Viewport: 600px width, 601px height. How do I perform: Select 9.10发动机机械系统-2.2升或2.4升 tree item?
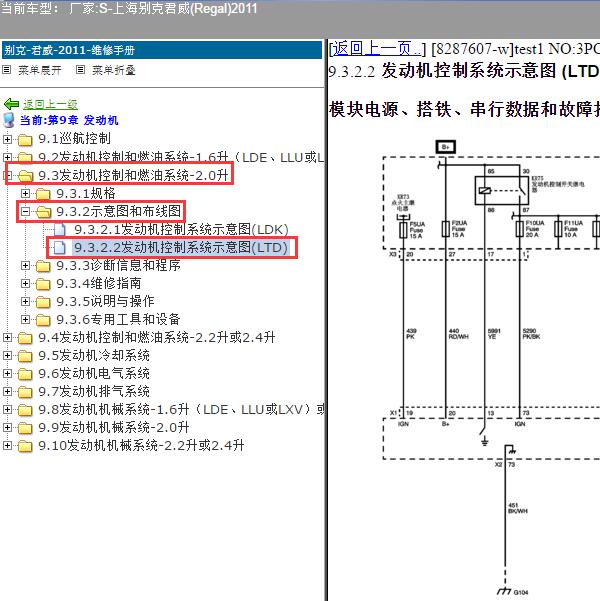pos(141,445)
